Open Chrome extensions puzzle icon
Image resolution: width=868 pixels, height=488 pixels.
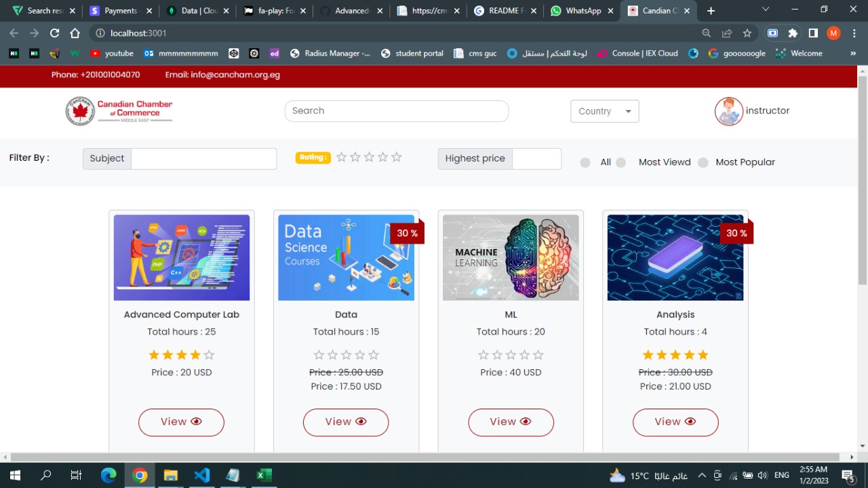[x=793, y=33]
